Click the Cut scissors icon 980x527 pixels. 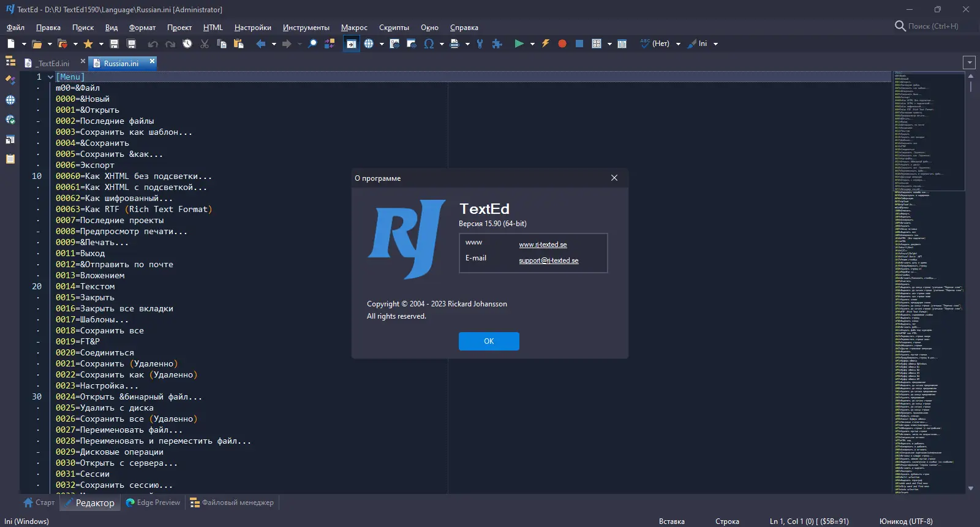coord(205,44)
